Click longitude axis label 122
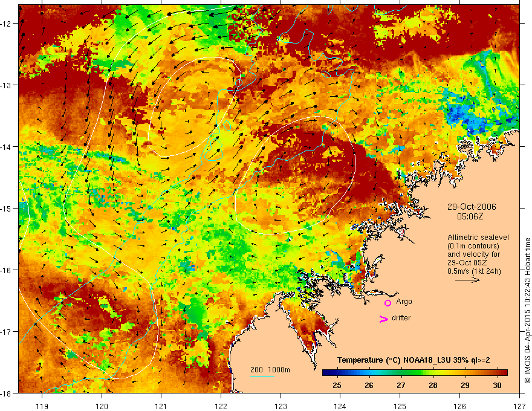Screen dimensions: 532x411 coord(221,406)
